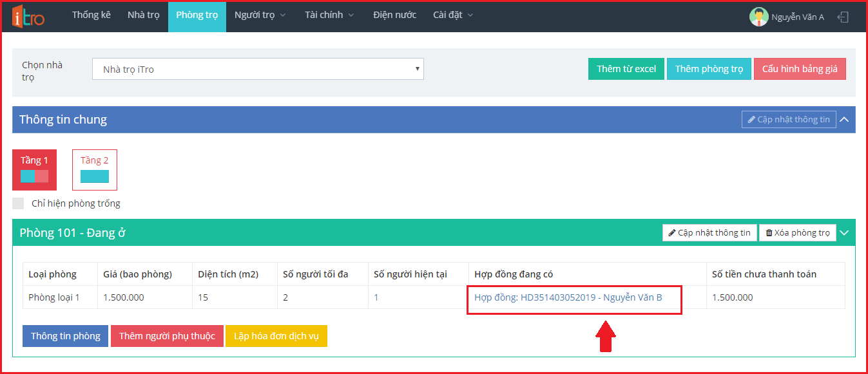Click the Thêm từ excel button

point(626,70)
